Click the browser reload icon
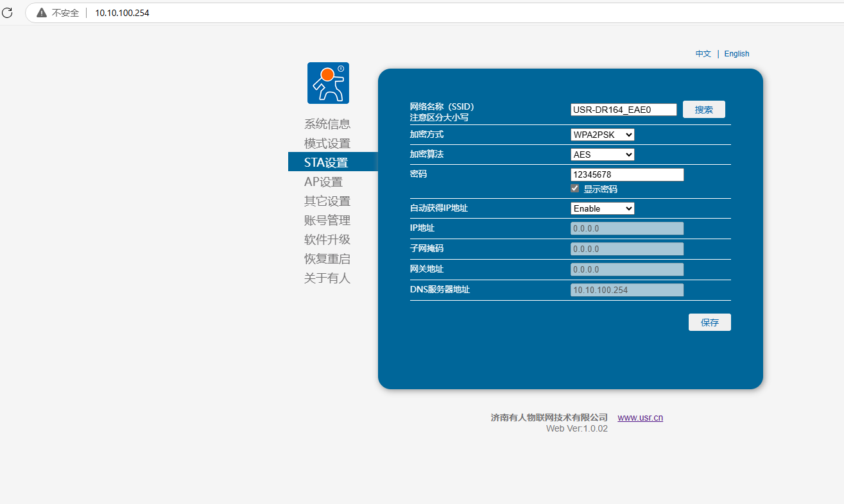The width and height of the screenshot is (844, 504). pyautogui.click(x=7, y=12)
